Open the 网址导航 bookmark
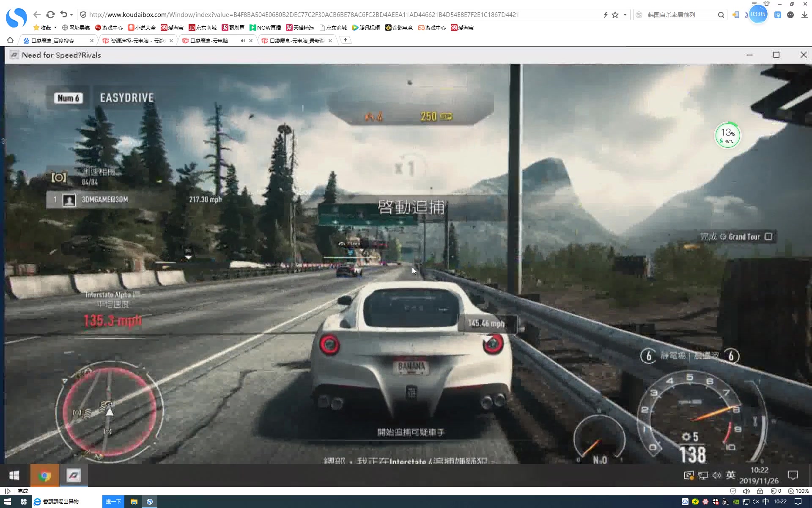Viewport: 812px width, 508px height. [76, 28]
